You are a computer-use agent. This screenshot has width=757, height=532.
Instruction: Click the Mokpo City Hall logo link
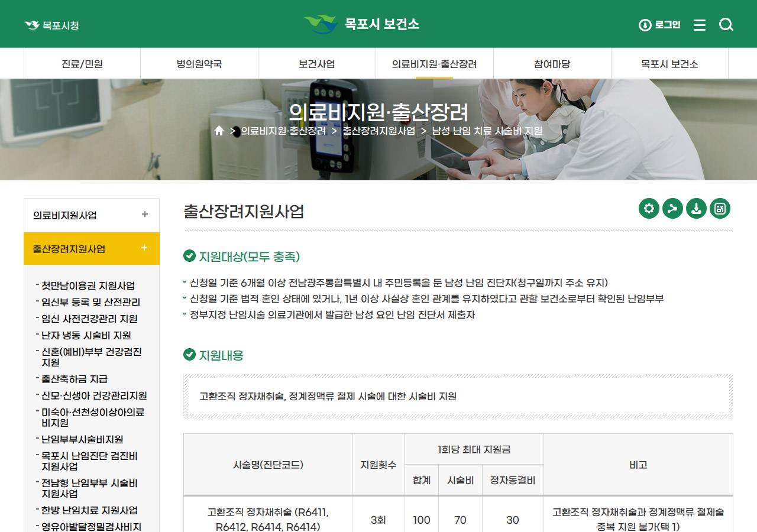[x=51, y=25]
